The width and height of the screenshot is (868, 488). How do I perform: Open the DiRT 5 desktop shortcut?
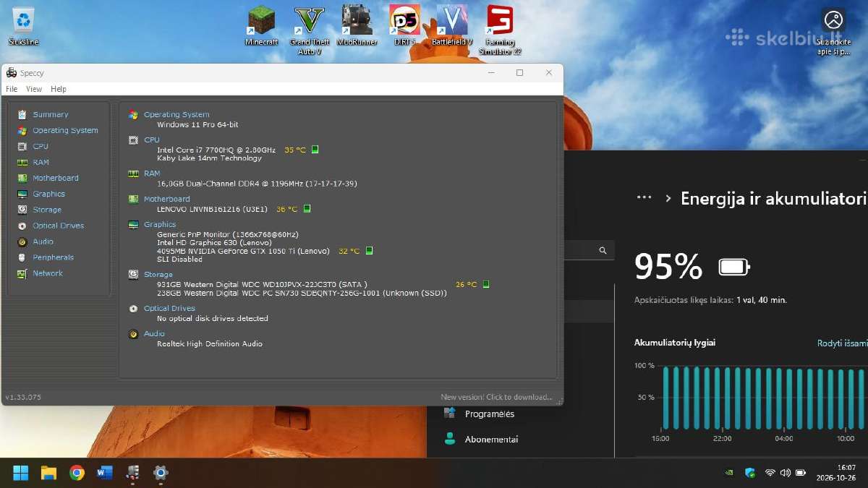click(x=405, y=26)
